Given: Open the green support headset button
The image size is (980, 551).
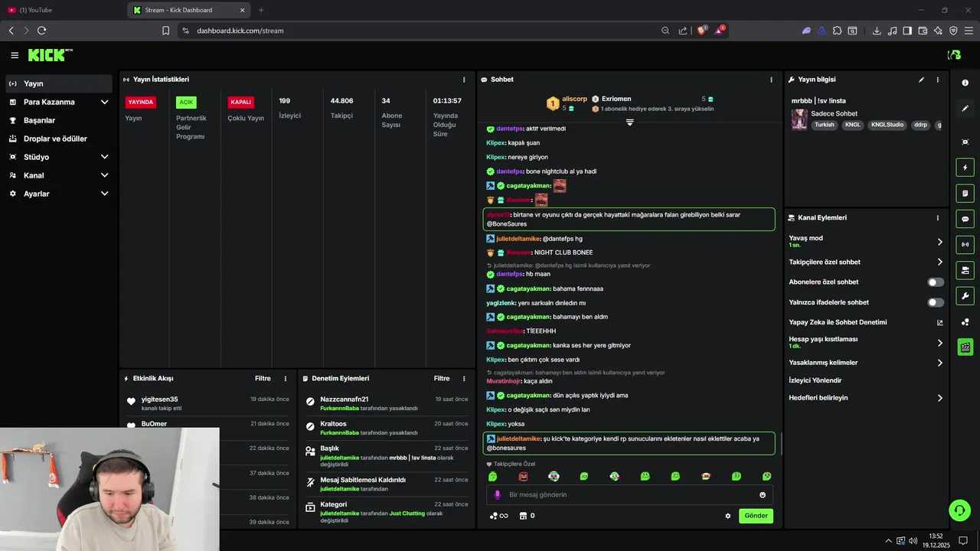Looking at the screenshot, I should [x=959, y=510].
